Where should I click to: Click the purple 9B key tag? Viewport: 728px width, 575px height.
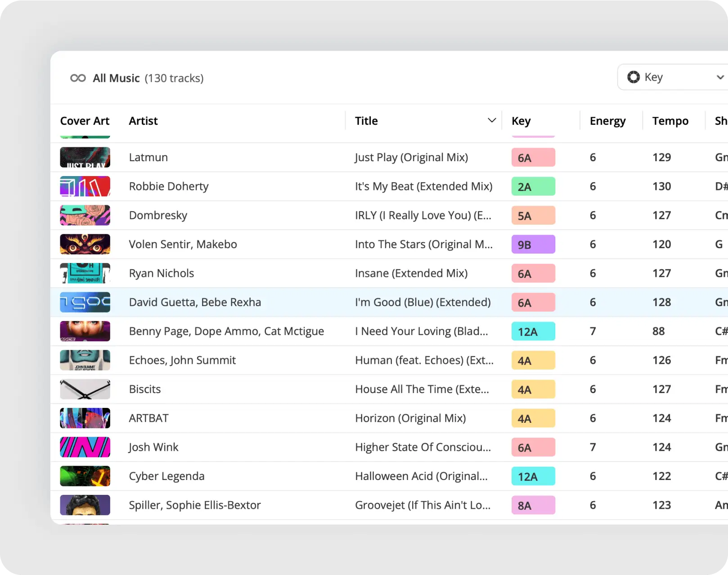pyautogui.click(x=533, y=244)
